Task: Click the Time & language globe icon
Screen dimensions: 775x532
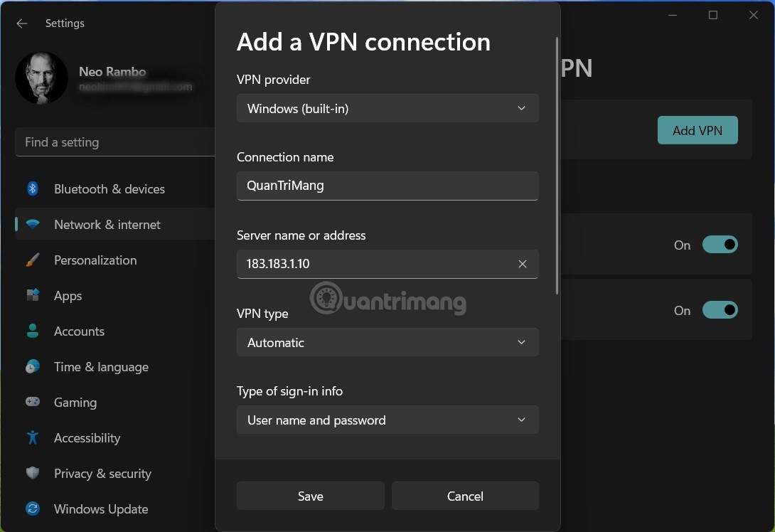Action: [x=33, y=366]
